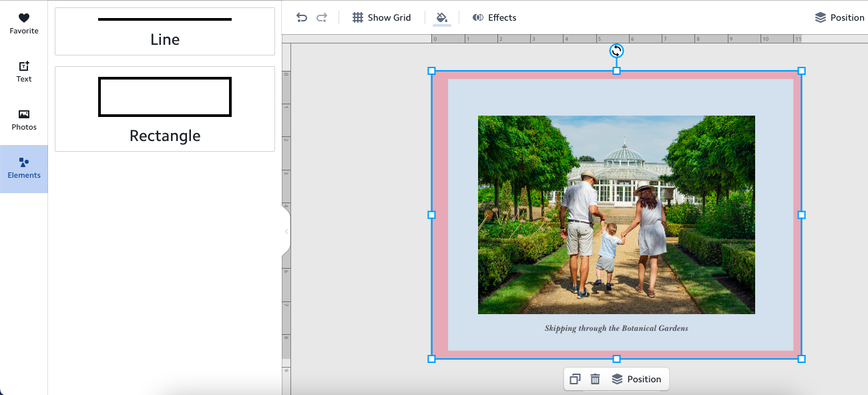
Task: Duplicate the selected element icon
Action: click(x=575, y=379)
